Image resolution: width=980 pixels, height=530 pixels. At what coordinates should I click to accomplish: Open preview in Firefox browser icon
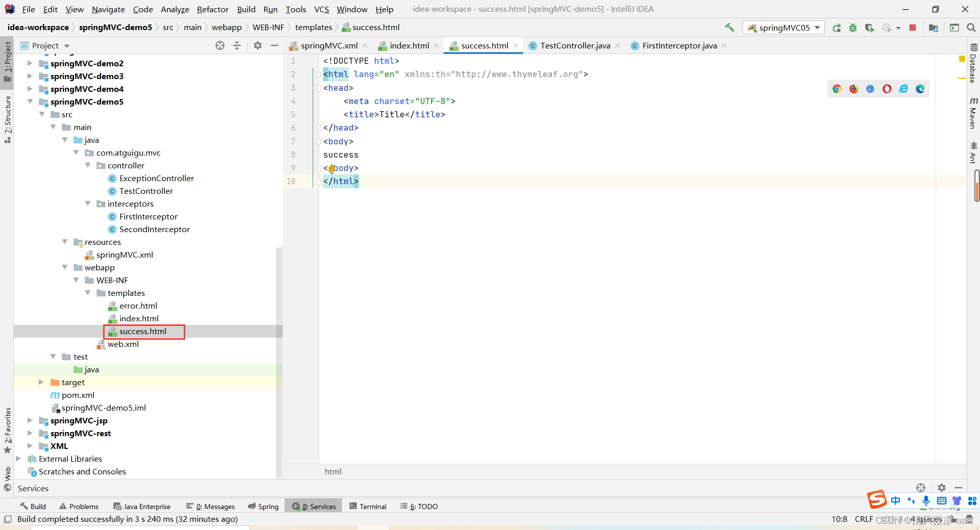tap(854, 89)
